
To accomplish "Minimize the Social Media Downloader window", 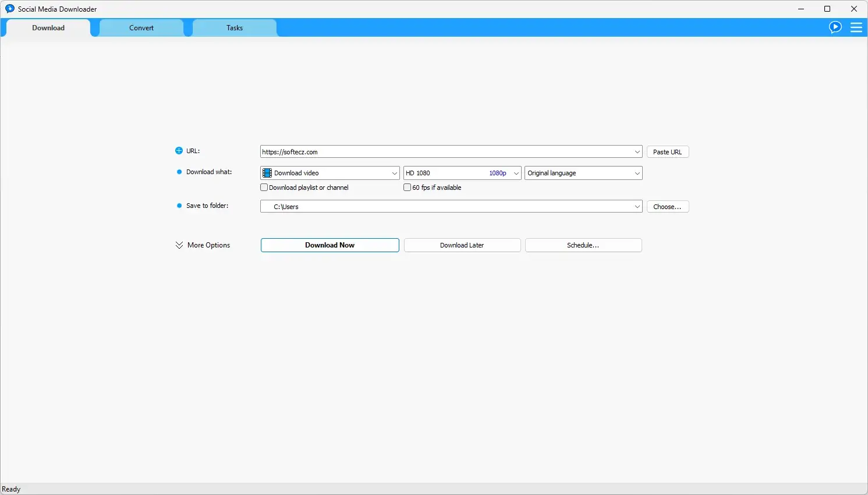I will pos(801,9).
